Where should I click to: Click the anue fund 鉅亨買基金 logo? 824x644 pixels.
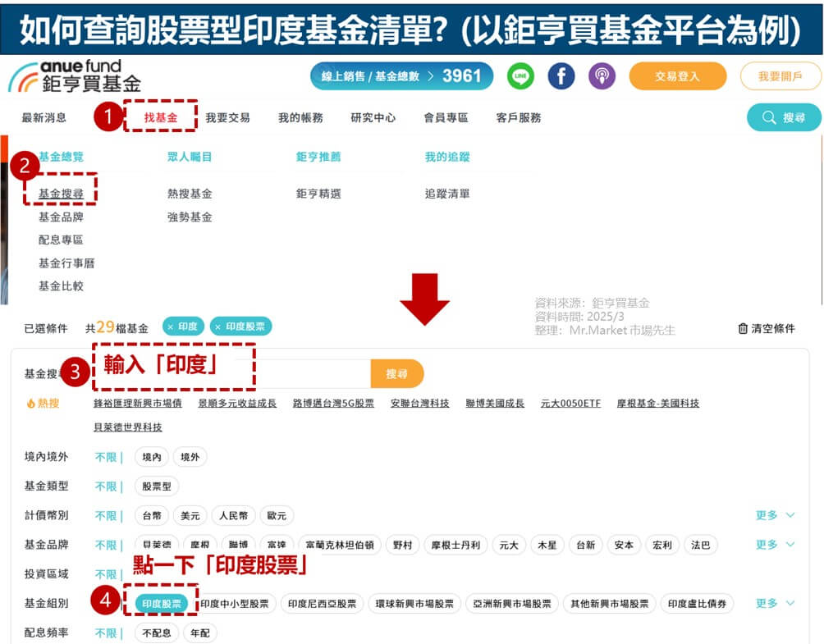(75, 76)
